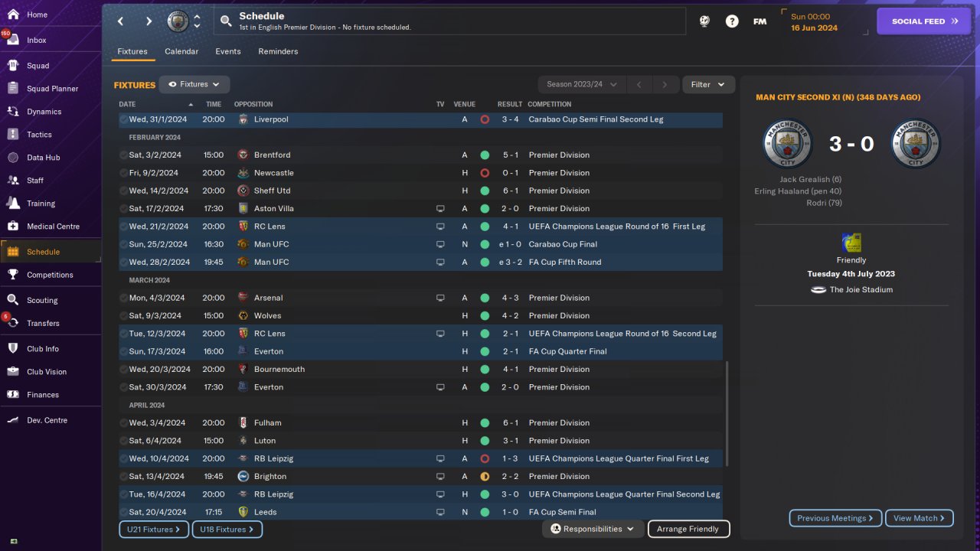This screenshot has height=551, width=980.
Task: Expand the Fixtures view dropdown
Action: pos(194,84)
